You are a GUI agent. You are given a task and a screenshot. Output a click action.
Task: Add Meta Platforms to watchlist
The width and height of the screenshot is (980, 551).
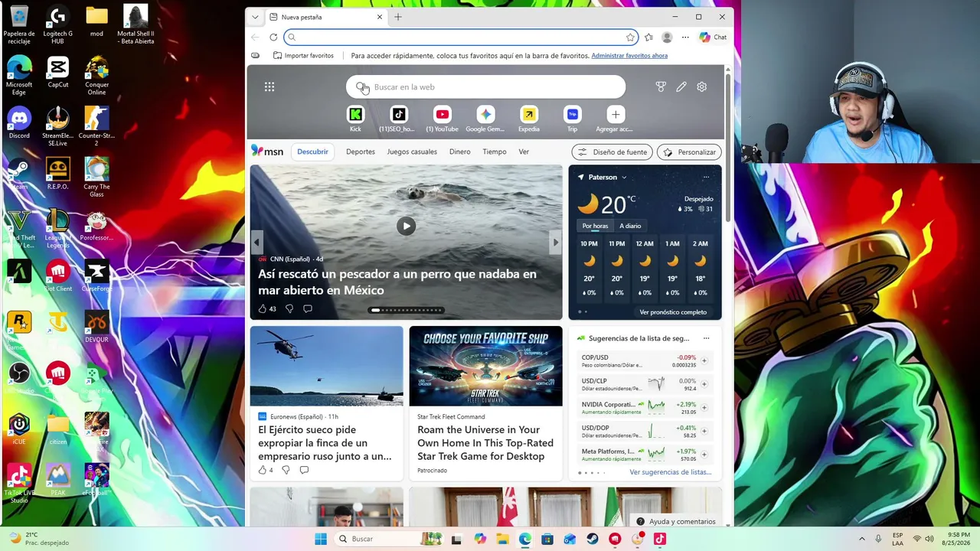[x=704, y=455]
